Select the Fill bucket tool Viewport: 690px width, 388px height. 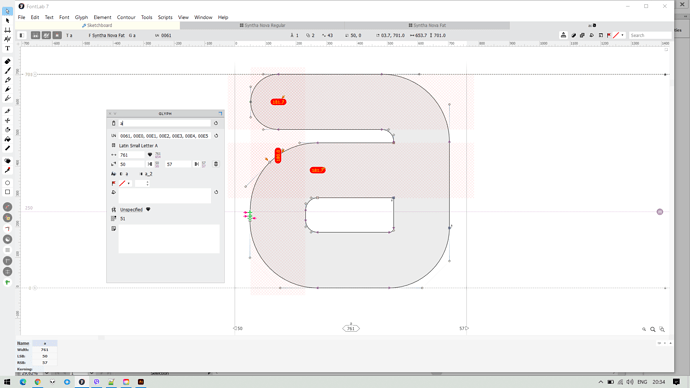[7, 139]
